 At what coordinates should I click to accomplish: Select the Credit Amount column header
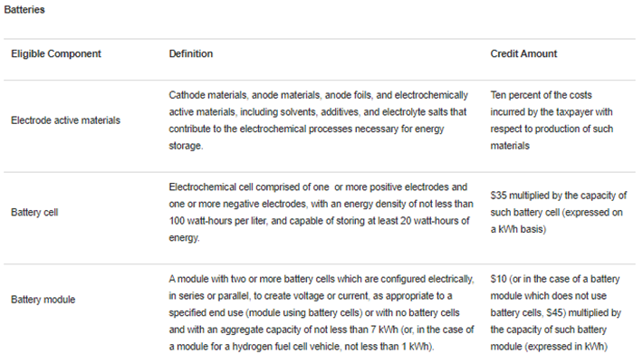point(523,54)
